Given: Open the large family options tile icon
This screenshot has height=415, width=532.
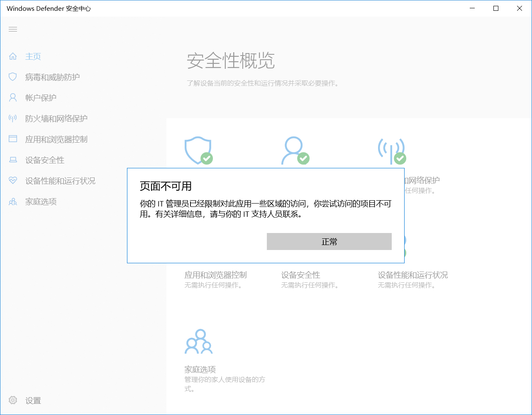Looking at the screenshot, I should 198,341.
